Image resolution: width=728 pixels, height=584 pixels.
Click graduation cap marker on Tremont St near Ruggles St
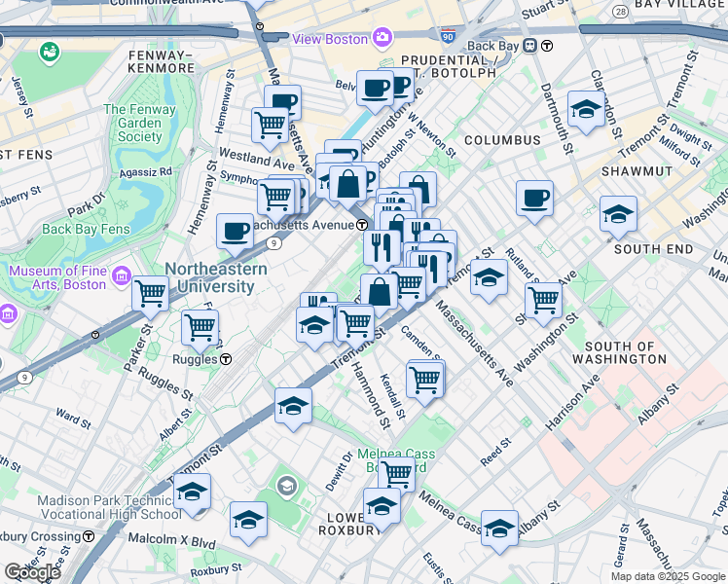point(293,410)
